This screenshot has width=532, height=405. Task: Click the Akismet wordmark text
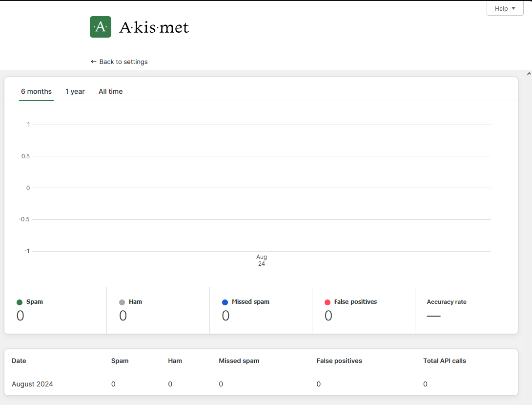pyautogui.click(x=154, y=27)
